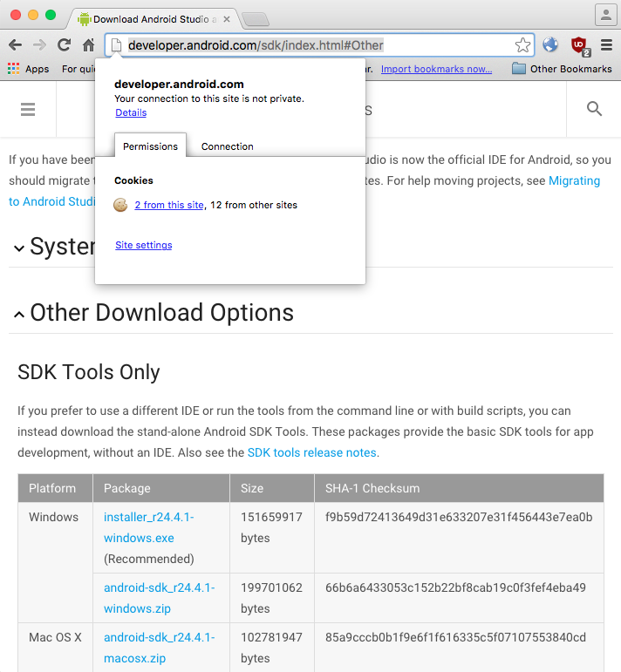The width and height of the screenshot is (621, 672).
Task: Click the address bar URL field
Action: tap(319, 45)
